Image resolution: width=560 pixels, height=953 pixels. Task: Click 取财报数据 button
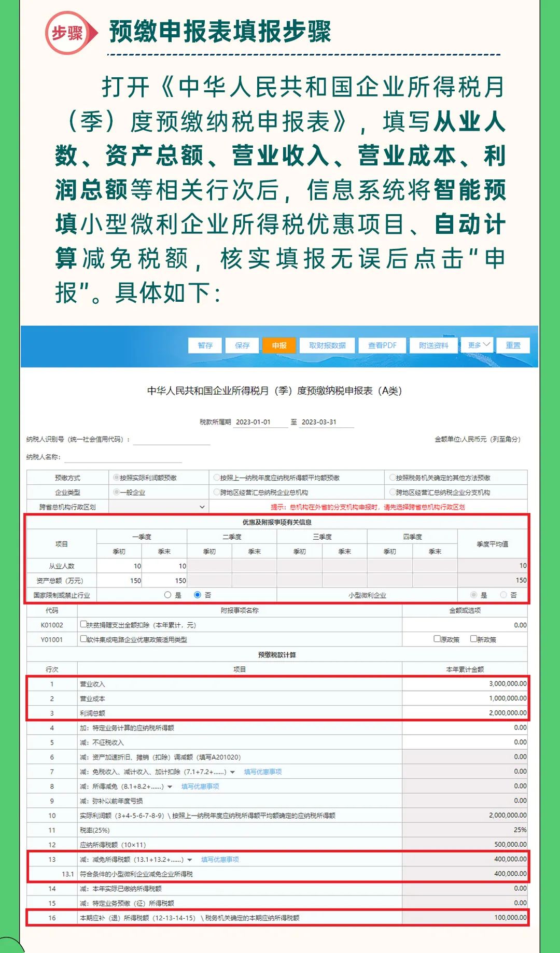327,345
